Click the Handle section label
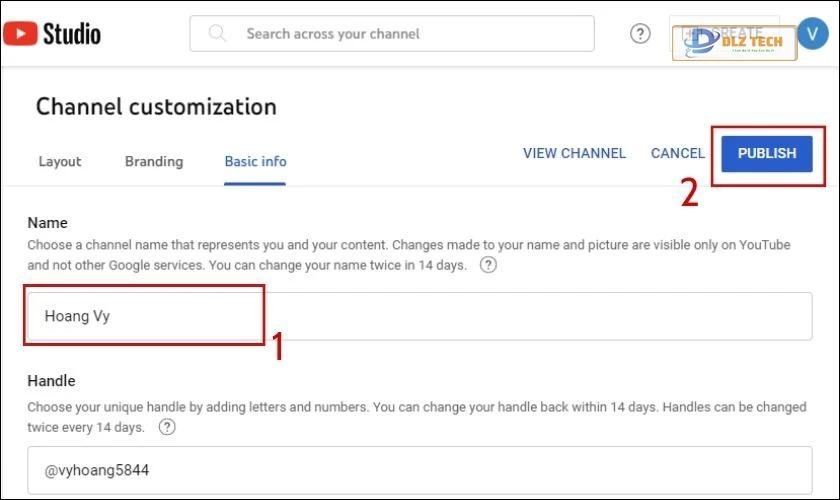This screenshot has height=500, width=840. pos(51,381)
